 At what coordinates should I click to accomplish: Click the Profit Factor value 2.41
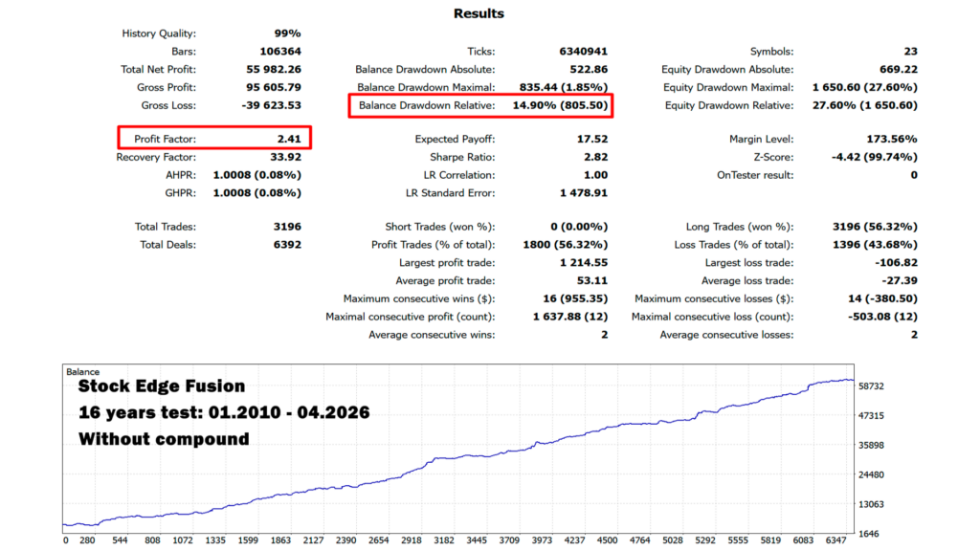coord(289,139)
